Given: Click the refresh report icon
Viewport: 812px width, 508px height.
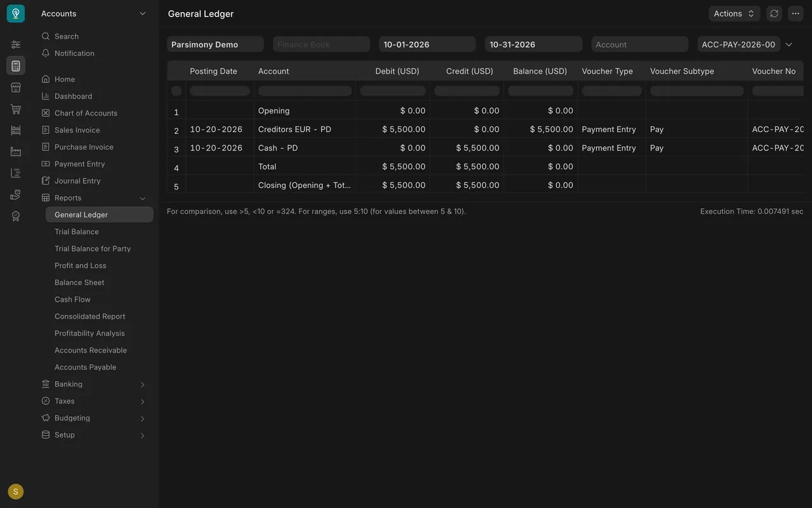Looking at the screenshot, I should (x=774, y=13).
